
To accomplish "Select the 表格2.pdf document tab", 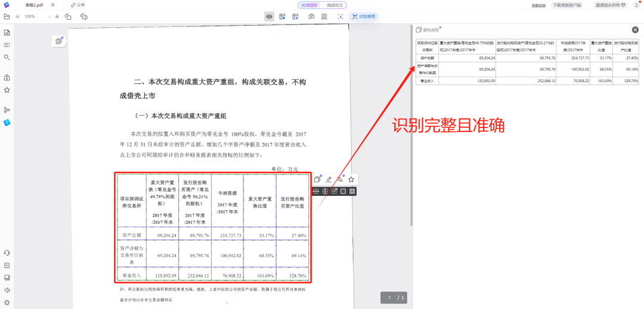I will 35,5.
